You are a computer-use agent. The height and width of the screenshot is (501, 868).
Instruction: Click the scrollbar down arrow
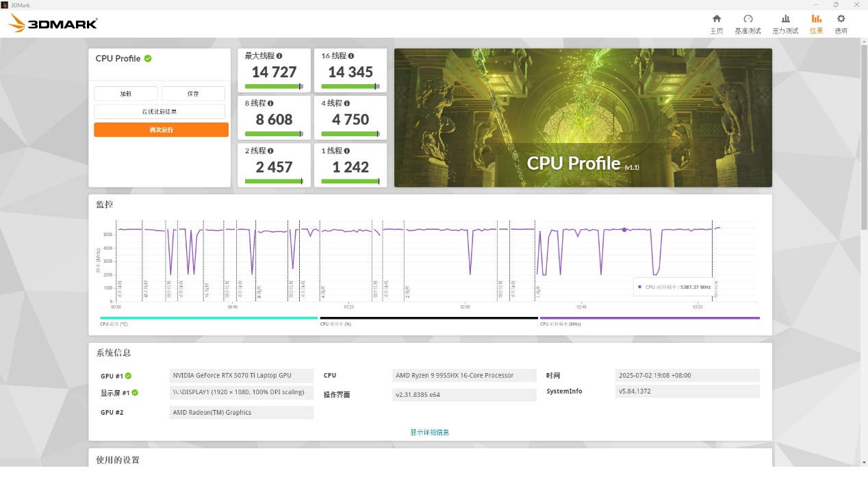(x=864, y=463)
